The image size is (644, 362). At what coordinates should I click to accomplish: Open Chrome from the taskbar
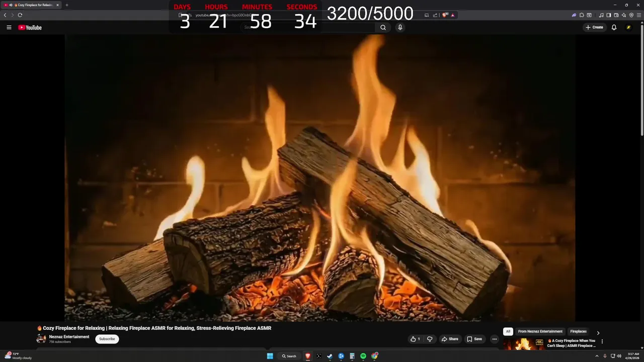click(x=374, y=356)
